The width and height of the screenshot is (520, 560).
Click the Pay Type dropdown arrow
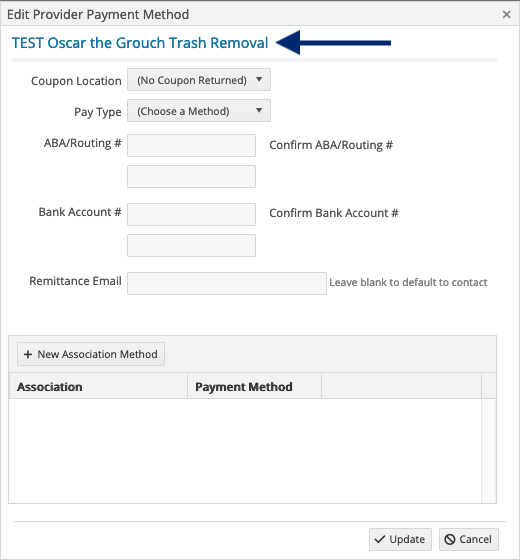(x=259, y=110)
